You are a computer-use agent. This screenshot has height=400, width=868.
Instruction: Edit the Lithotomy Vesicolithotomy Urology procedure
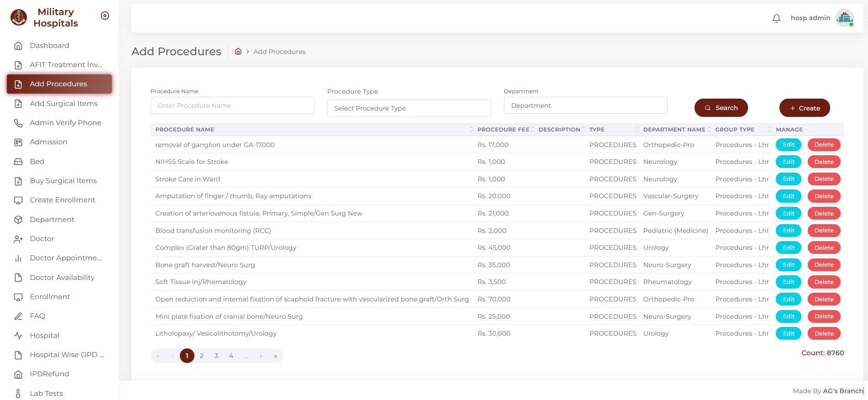coord(789,333)
